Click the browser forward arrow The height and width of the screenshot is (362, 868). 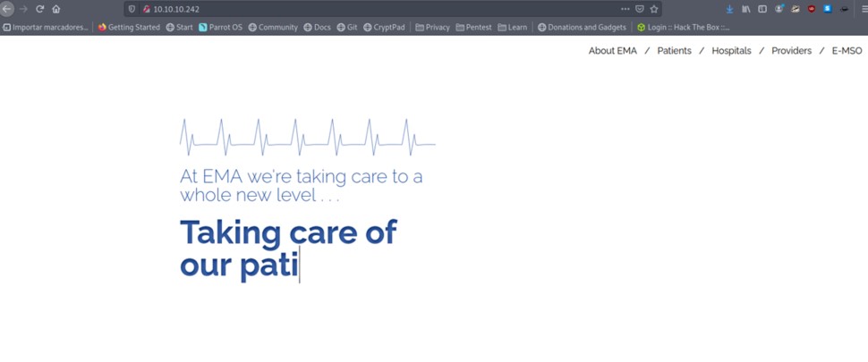coord(23,9)
